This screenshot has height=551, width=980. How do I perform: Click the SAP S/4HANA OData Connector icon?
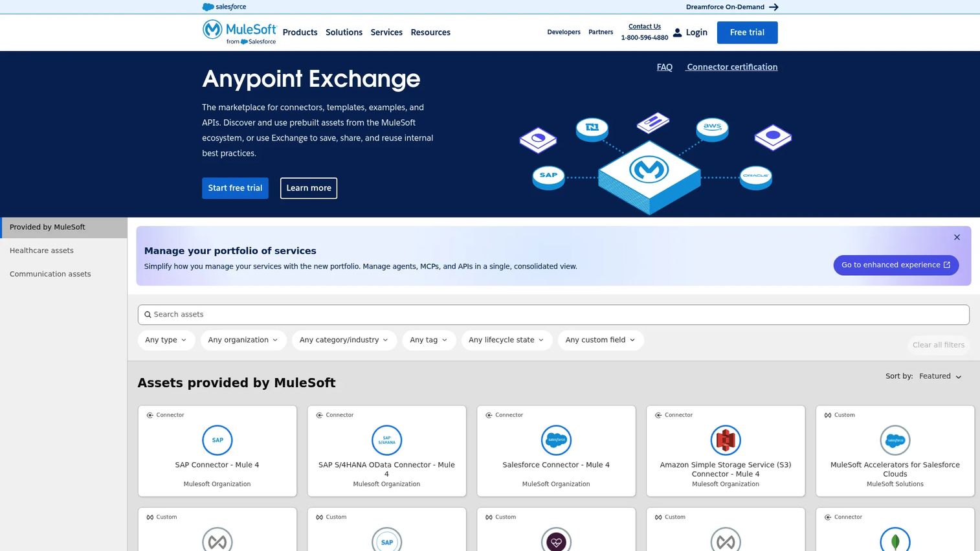387,440
